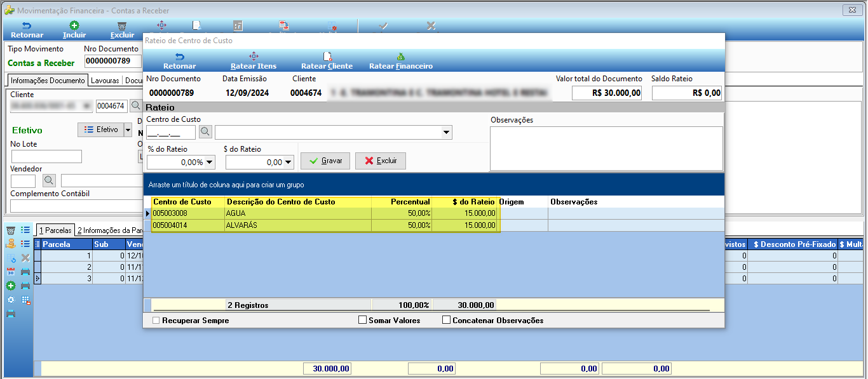Tick the Somar Valores checkbox

pos(363,321)
